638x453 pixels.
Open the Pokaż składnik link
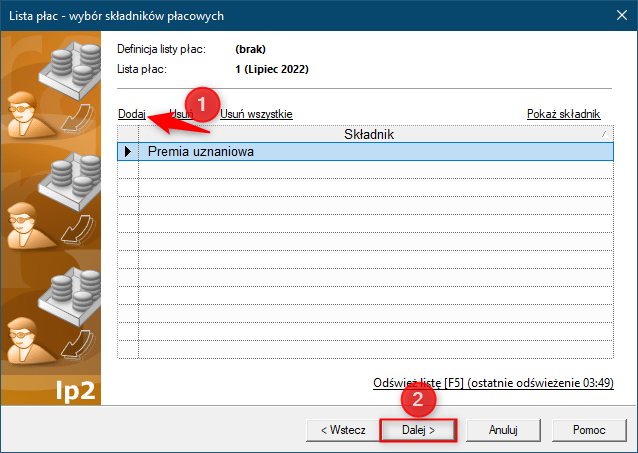pyautogui.click(x=563, y=114)
